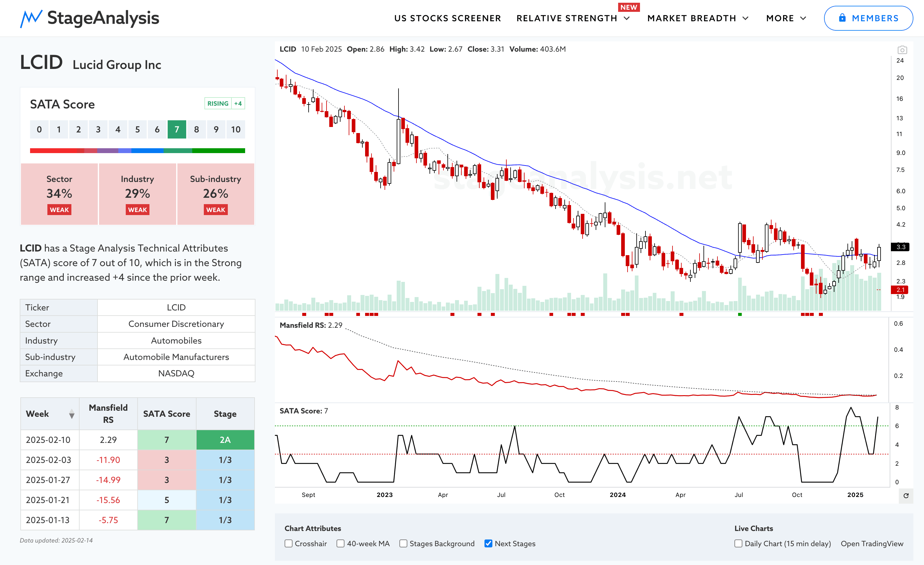The height and width of the screenshot is (565, 924).
Task: Click the 2024 time axis label
Action: point(618,495)
